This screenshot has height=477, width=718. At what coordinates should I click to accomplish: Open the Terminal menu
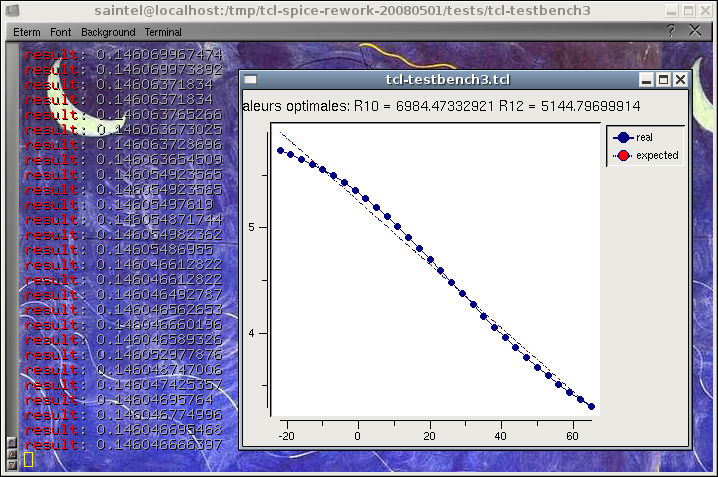coord(163,32)
